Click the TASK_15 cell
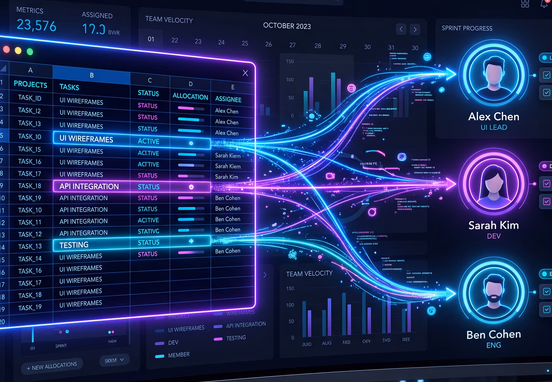 click(30, 149)
